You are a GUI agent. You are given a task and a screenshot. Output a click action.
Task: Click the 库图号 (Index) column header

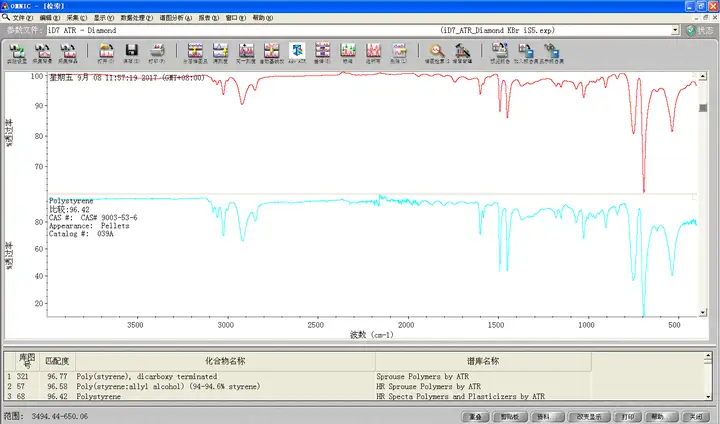[x=27, y=362]
